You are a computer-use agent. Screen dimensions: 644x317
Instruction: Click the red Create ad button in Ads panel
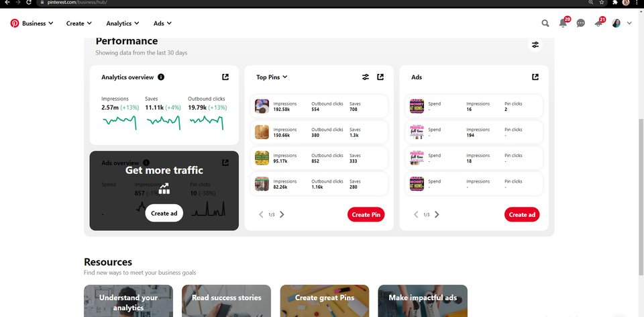pyautogui.click(x=522, y=214)
